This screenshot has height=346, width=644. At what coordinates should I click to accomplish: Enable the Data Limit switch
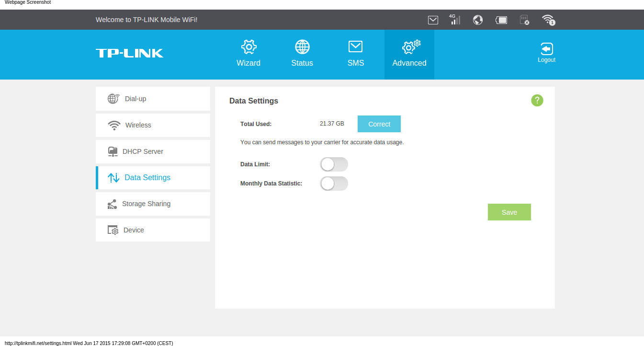(x=334, y=164)
